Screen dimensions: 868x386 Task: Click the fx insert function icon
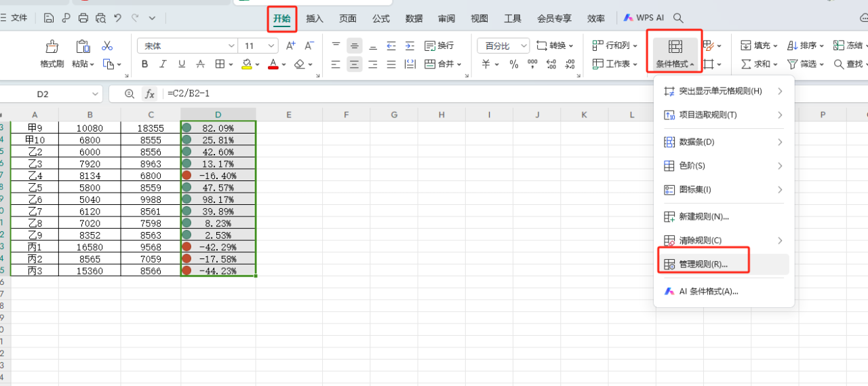click(x=150, y=94)
